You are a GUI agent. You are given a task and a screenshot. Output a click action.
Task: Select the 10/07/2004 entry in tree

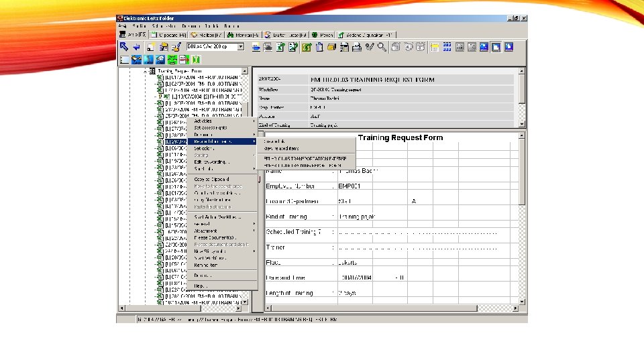coord(207,97)
